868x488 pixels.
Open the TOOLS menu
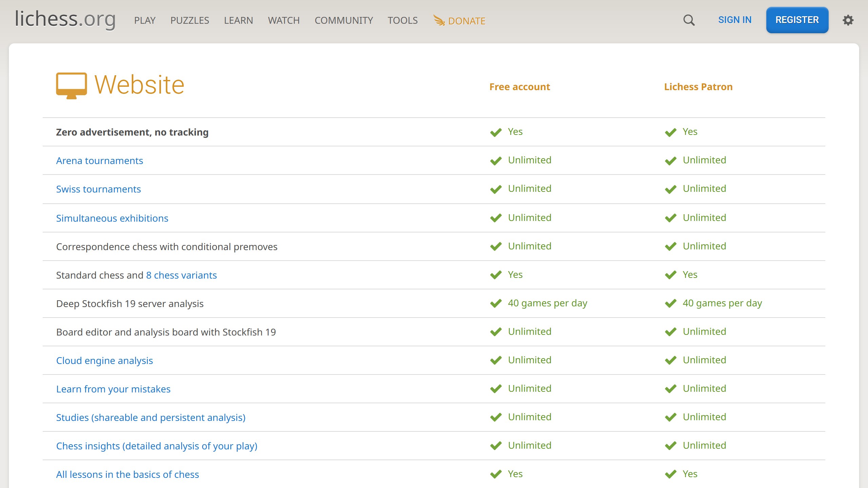coord(402,20)
